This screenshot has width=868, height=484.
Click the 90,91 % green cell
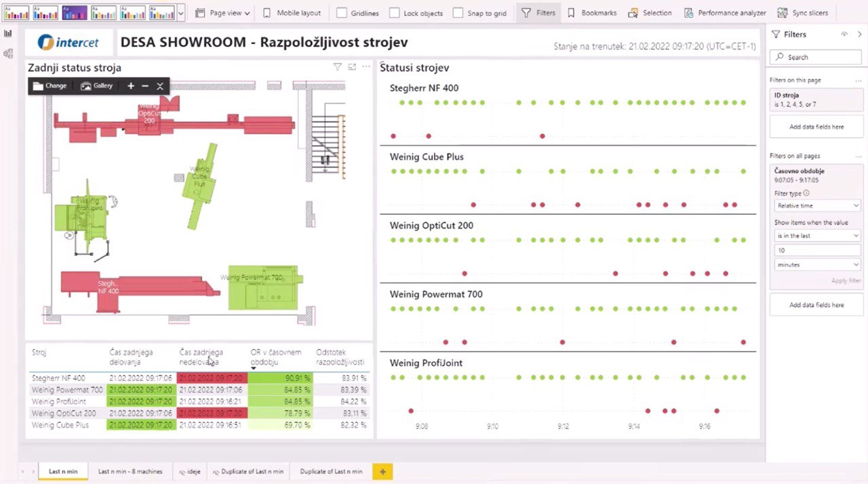[x=279, y=378]
